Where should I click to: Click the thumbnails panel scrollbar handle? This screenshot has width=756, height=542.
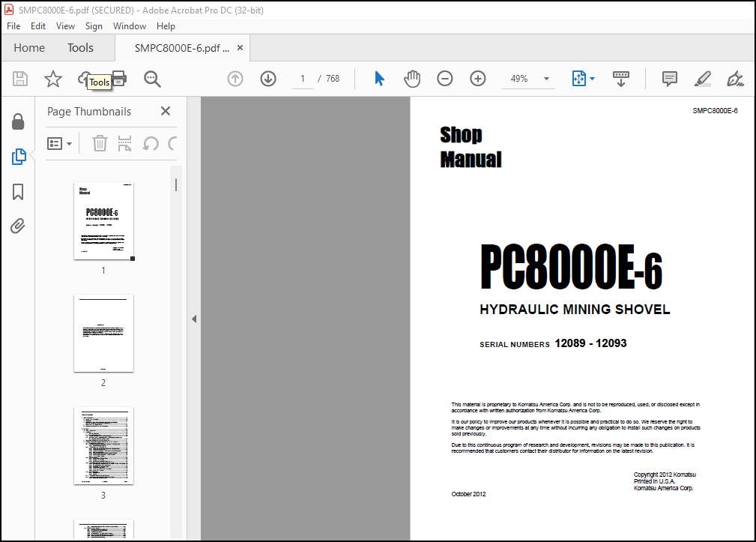[x=176, y=184]
